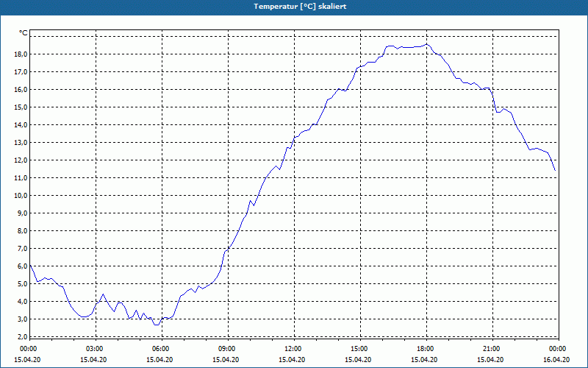Select the 12,0 y-axis tick label
The image size is (588, 368).
[x=21, y=160]
